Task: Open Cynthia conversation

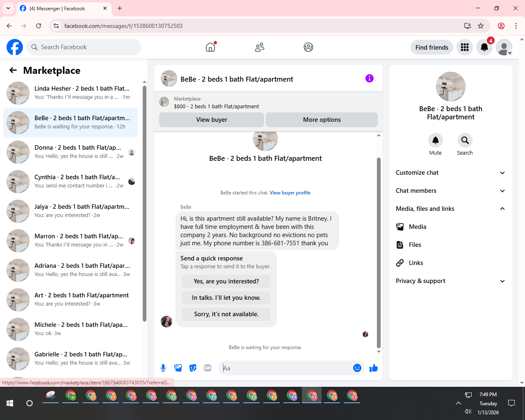Action: coord(71,182)
